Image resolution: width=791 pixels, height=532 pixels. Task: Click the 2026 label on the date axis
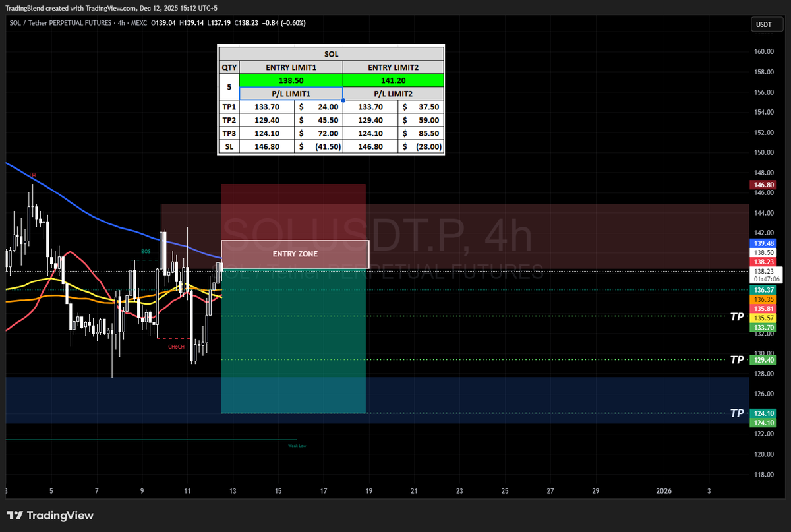[664, 491]
